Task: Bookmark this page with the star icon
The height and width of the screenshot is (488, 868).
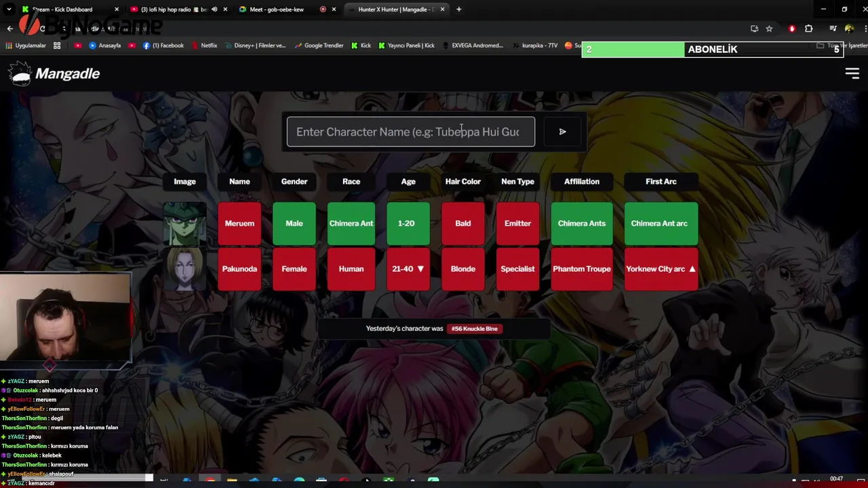Action: click(769, 28)
